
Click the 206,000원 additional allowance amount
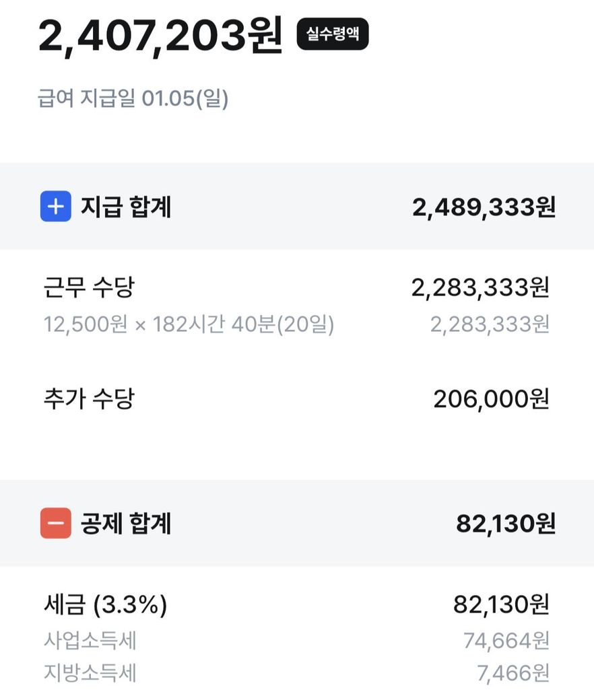(491, 399)
